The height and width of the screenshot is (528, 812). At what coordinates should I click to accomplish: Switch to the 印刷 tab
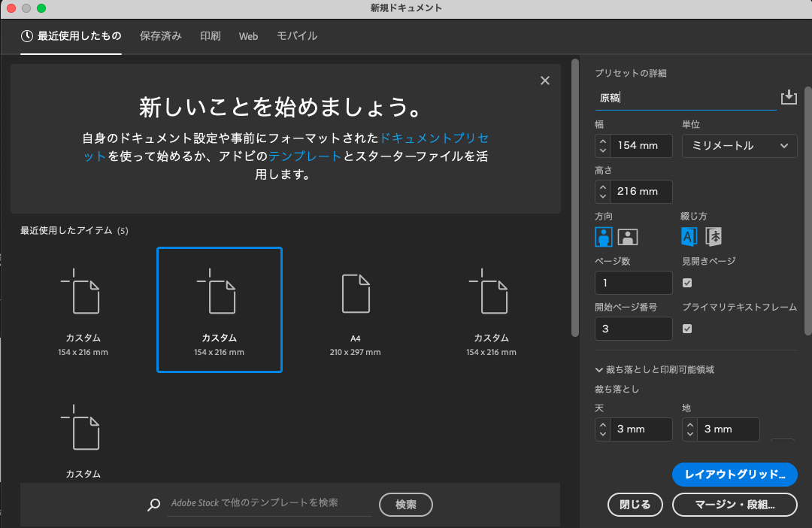210,35
